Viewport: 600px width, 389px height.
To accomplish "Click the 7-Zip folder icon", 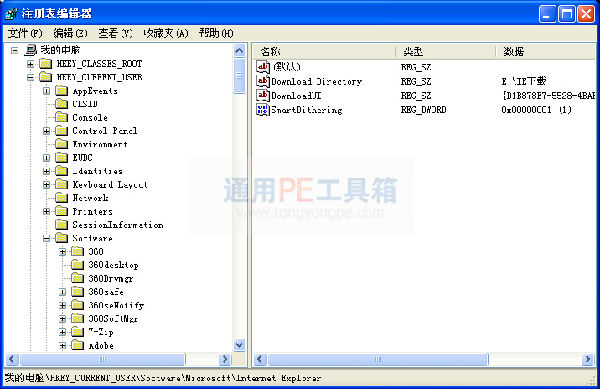I will click(x=78, y=332).
